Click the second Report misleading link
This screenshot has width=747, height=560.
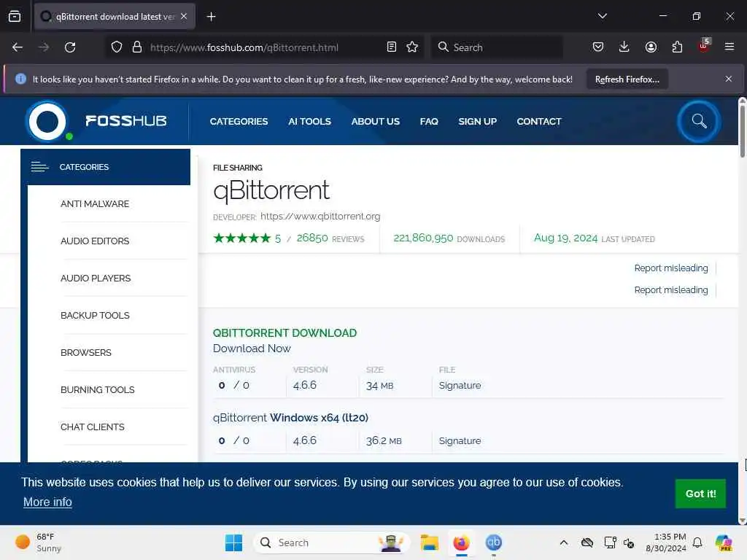click(x=671, y=290)
